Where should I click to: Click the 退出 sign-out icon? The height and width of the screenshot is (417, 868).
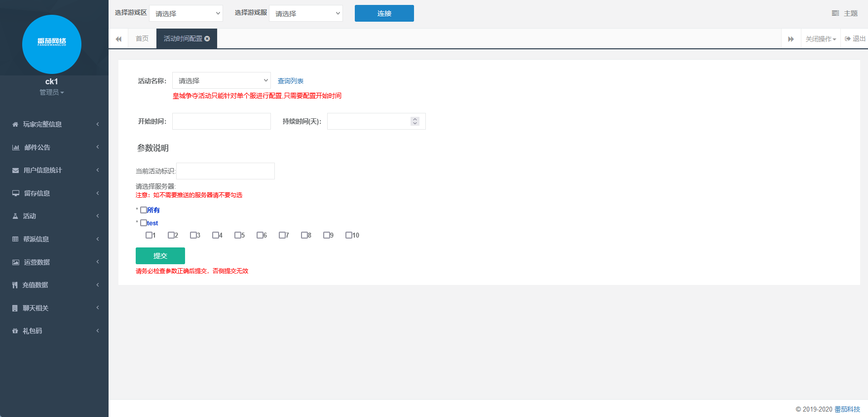pos(848,38)
